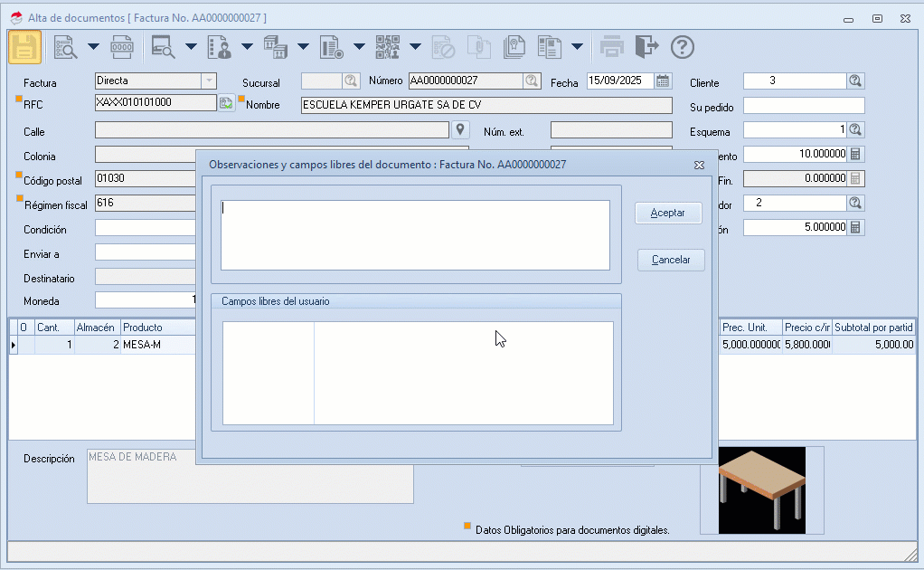
Task: Click the printer icon in toolbar
Action: coord(612,47)
